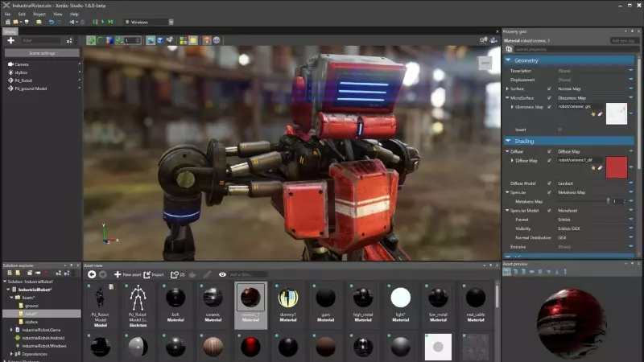Image resolution: width=644 pixels, height=362 pixels.
Task: Click the green play run-project button
Action: 103,22
